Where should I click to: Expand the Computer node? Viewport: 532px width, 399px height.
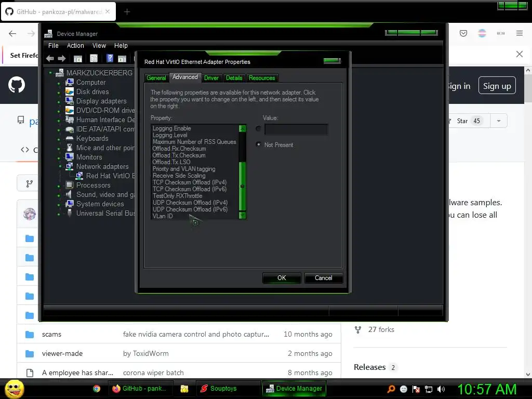coord(59,83)
